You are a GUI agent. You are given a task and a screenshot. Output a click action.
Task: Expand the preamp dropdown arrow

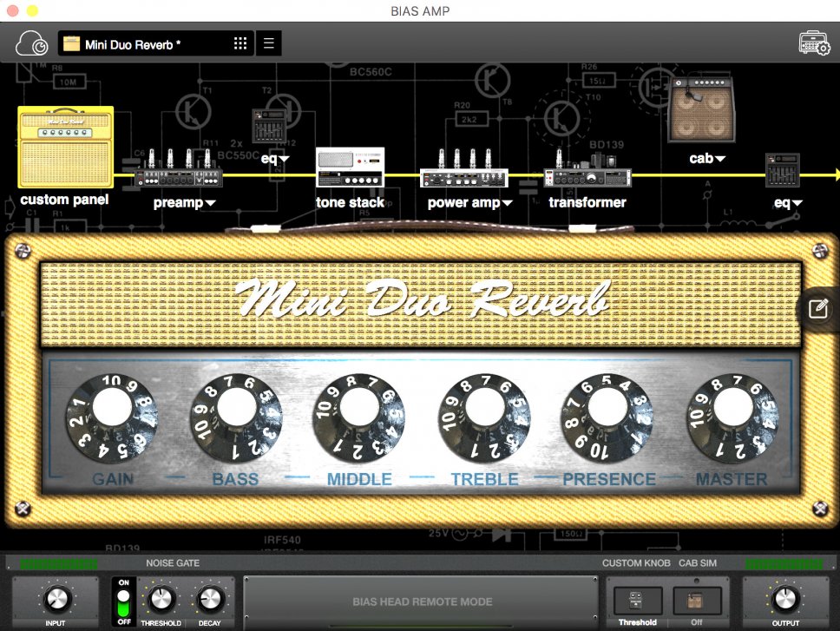(210, 204)
